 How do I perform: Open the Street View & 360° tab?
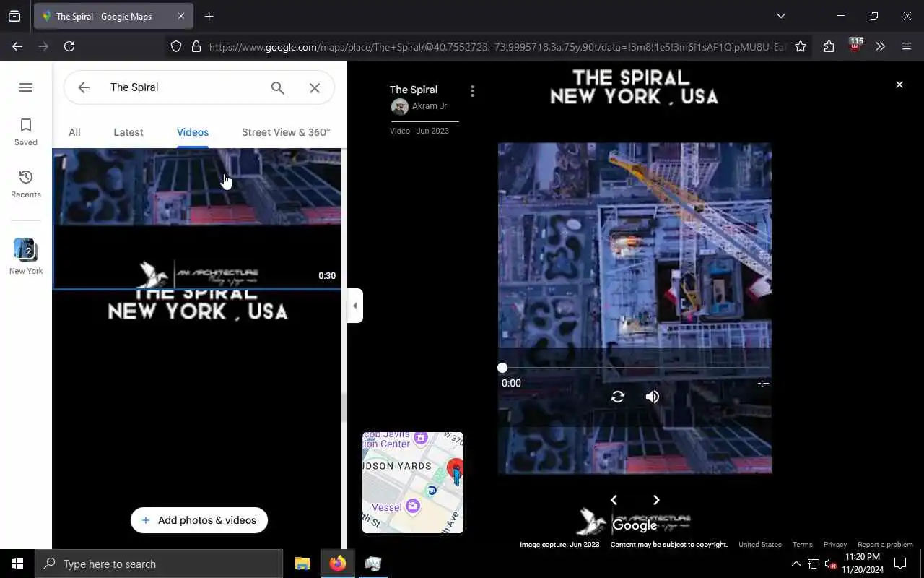click(286, 132)
